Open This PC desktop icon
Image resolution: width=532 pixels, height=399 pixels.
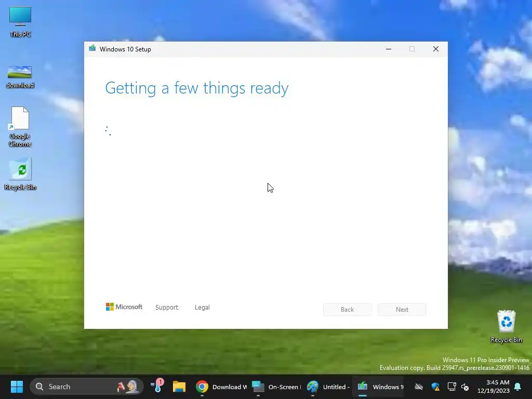click(20, 22)
